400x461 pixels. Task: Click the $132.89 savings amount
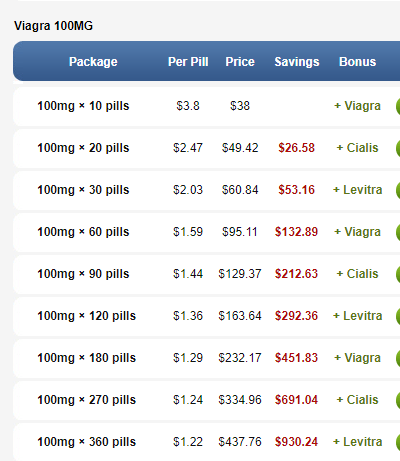click(296, 232)
